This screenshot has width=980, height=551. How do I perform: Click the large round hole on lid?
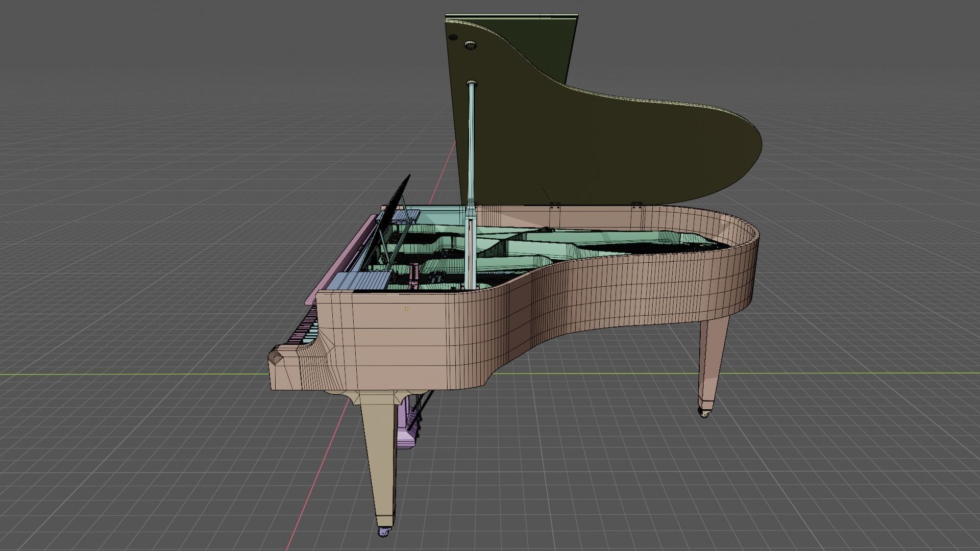(x=470, y=45)
